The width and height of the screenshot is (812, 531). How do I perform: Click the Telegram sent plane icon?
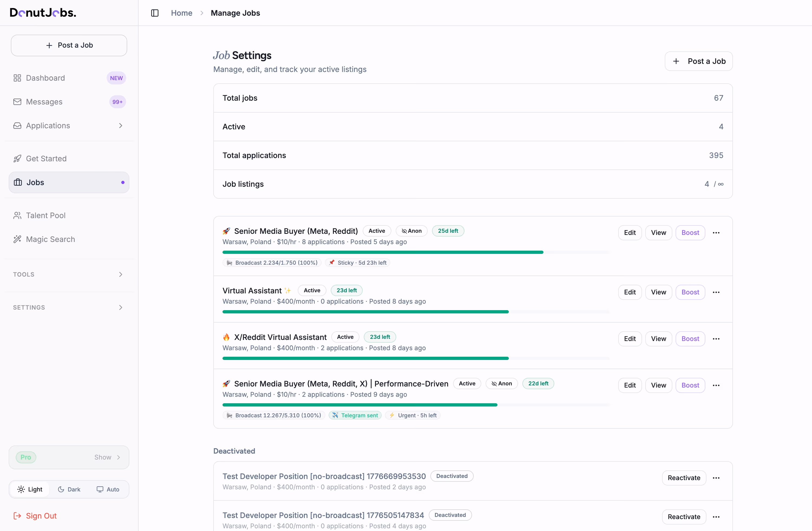pyautogui.click(x=335, y=415)
